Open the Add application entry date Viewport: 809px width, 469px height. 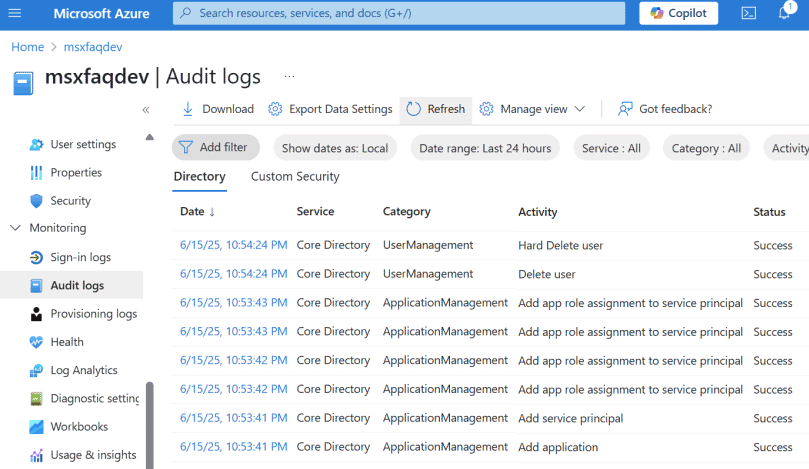click(x=233, y=447)
